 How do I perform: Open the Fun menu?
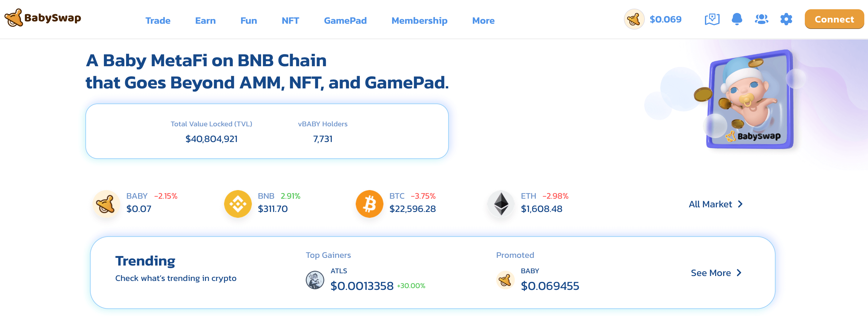[249, 21]
